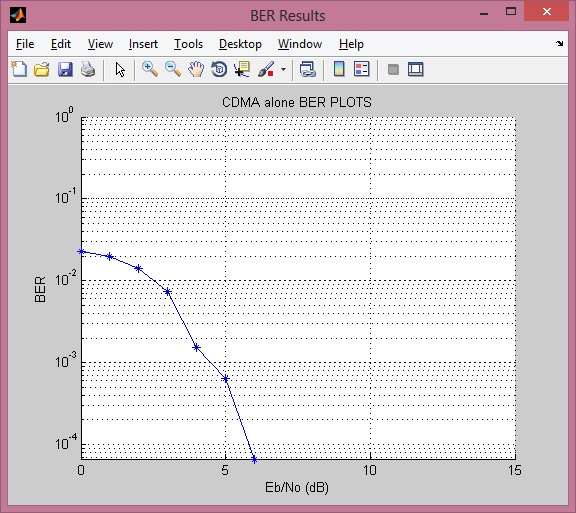This screenshot has height=513, width=576.
Task: Save the figure with the floppy icon
Action: pos(65,69)
